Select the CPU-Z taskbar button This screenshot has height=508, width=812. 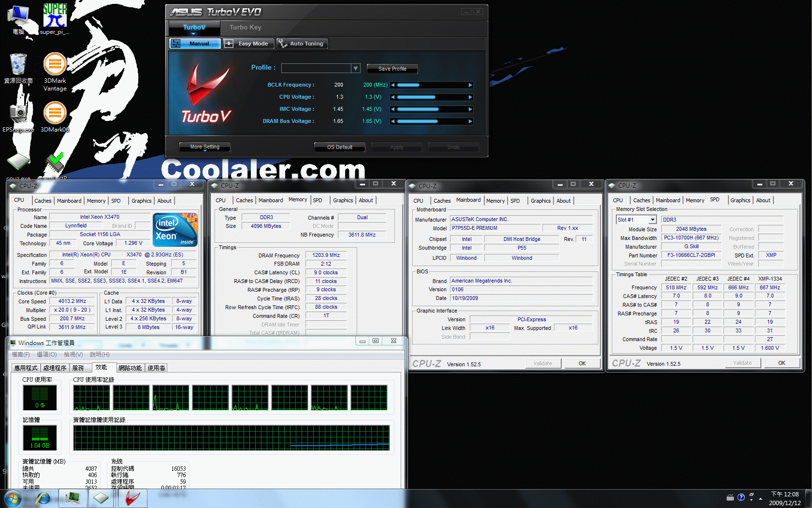(101, 498)
